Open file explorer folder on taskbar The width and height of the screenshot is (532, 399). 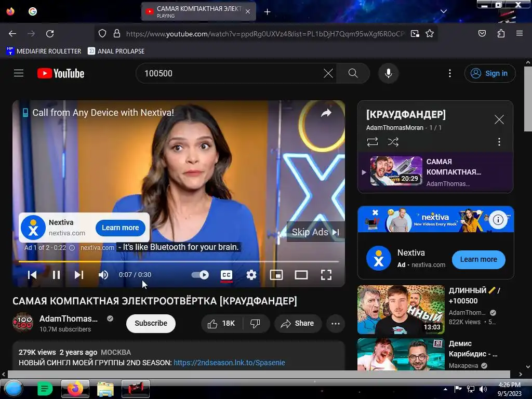click(x=105, y=389)
